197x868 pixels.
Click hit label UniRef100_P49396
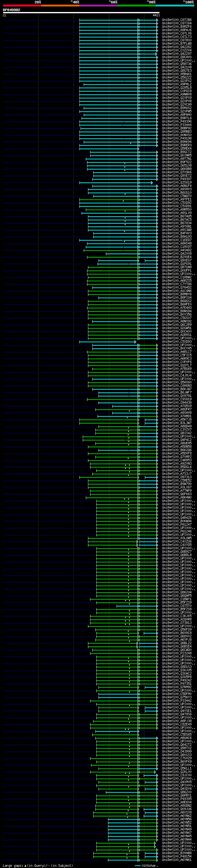click(x=177, y=121)
